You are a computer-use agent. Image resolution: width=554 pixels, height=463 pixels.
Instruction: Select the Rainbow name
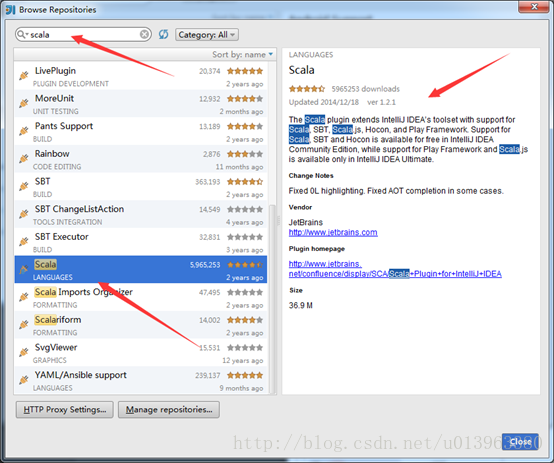click(52, 154)
